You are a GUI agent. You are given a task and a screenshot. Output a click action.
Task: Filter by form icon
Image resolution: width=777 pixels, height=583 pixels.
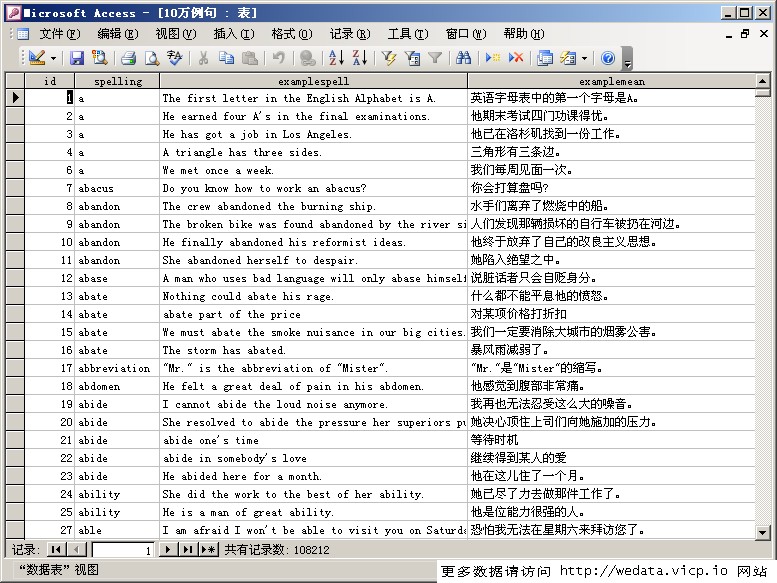[412, 58]
